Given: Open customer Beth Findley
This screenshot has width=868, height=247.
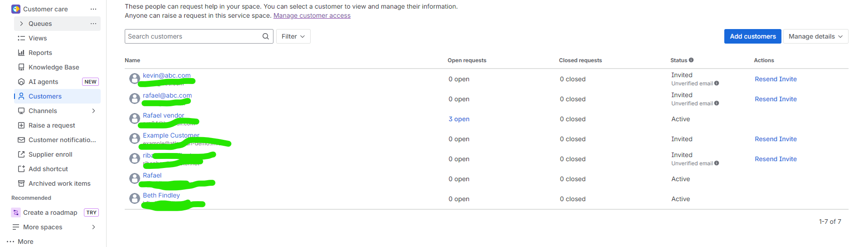Looking at the screenshot, I should coord(161,195).
